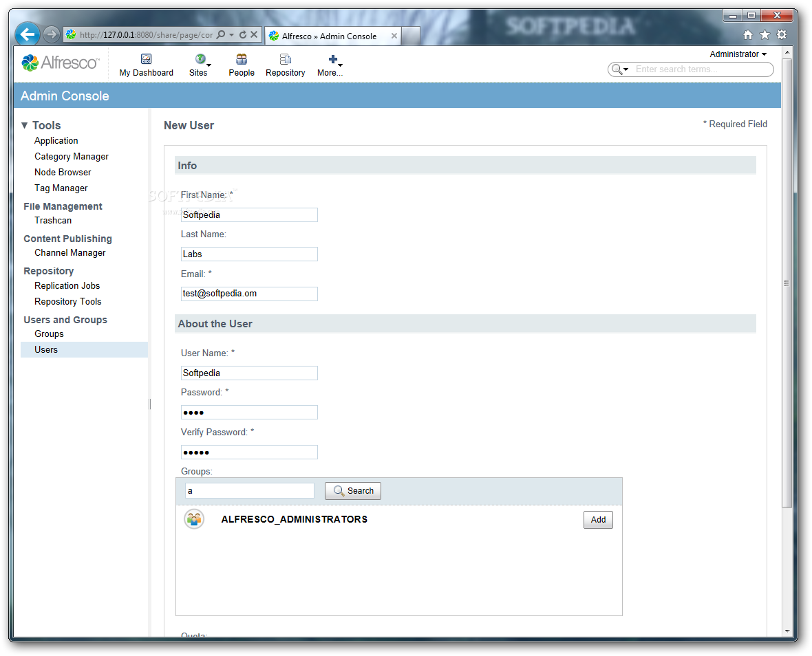This screenshot has height=656, width=812.
Task: Focus the Groups search input
Action: pos(250,490)
